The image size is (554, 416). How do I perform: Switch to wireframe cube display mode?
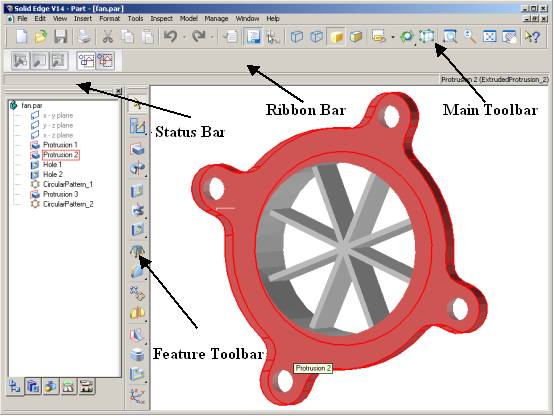[296, 36]
